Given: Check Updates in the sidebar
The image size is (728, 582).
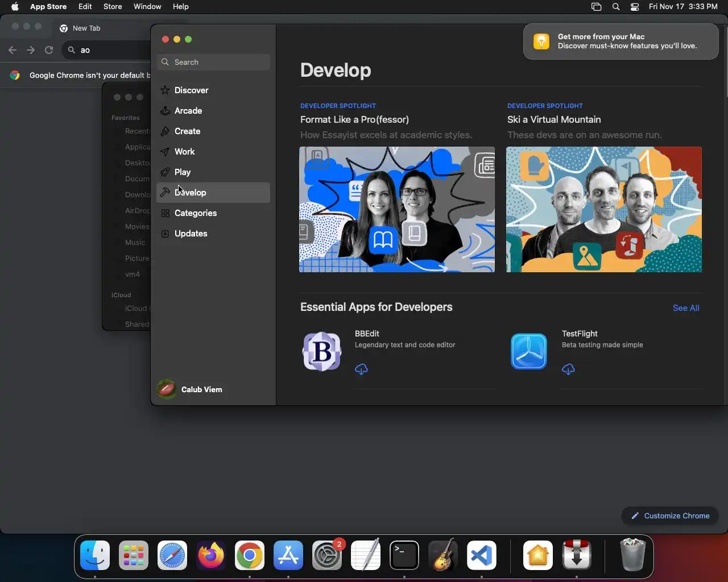Looking at the screenshot, I should pos(213,234).
